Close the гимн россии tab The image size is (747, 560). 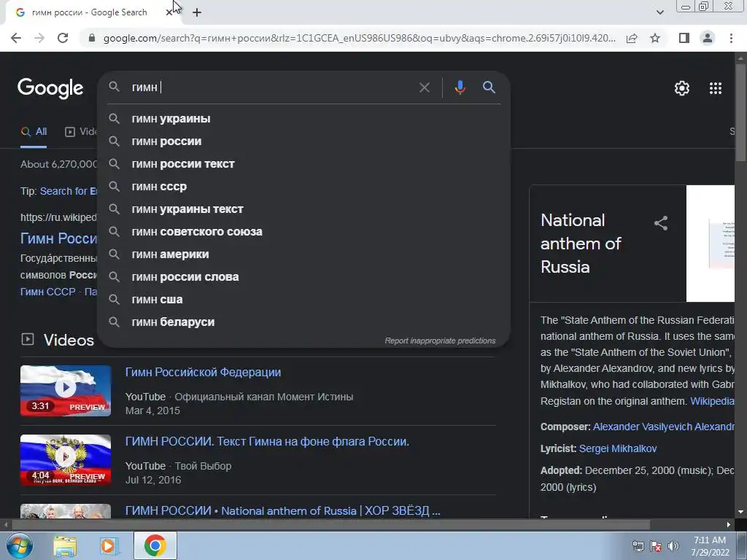click(169, 13)
